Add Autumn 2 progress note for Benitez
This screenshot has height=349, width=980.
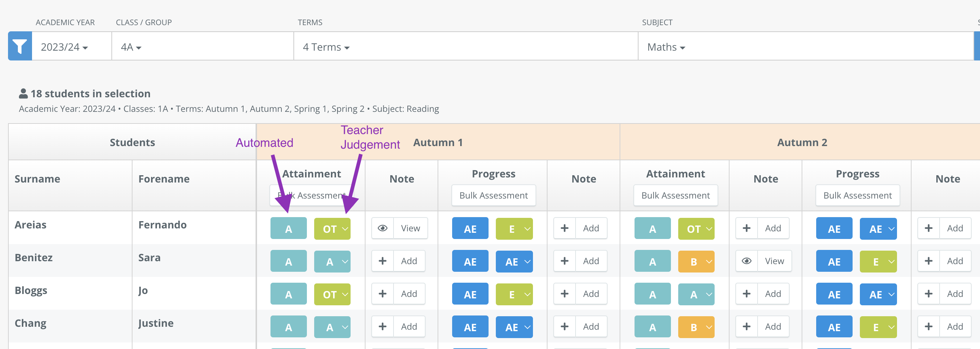pyautogui.click(x=944, y=261)
